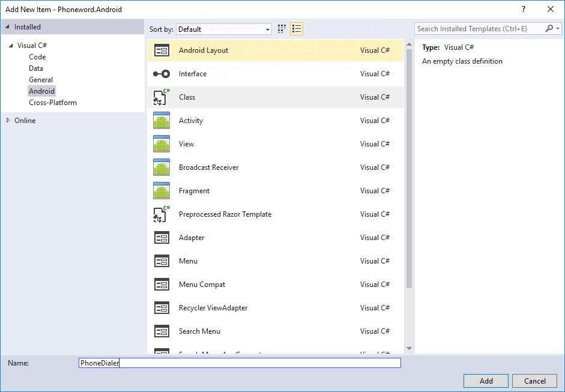Open the General category
Screen dimensions: 565x392
[x=41, y=80]
